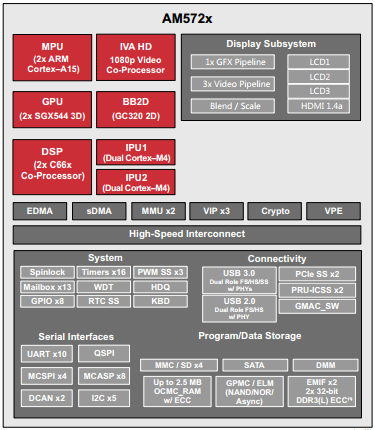Select the DSP 2x C66x Co-Processor block

pos(52,167)
